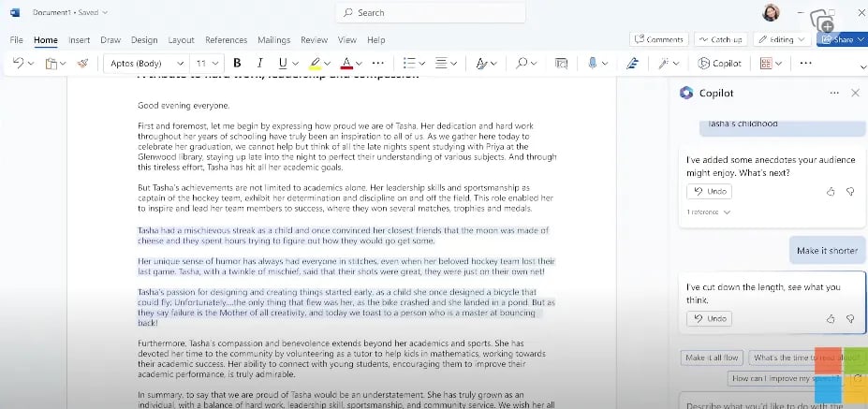Open Copilot pane more options ellipsis
Image resolution: width=868 pixels, height=409 pixels.
[834, 93]
